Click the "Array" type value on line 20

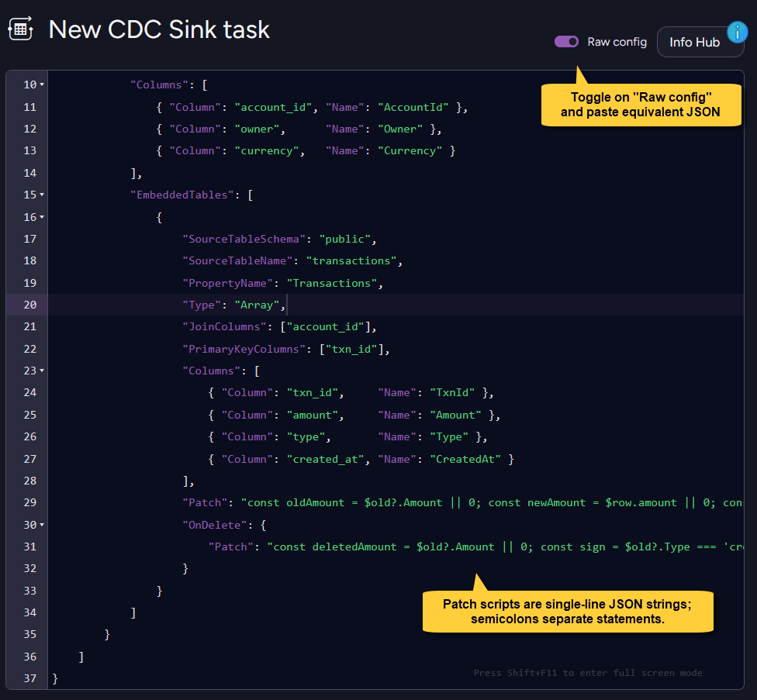point(257,305)
